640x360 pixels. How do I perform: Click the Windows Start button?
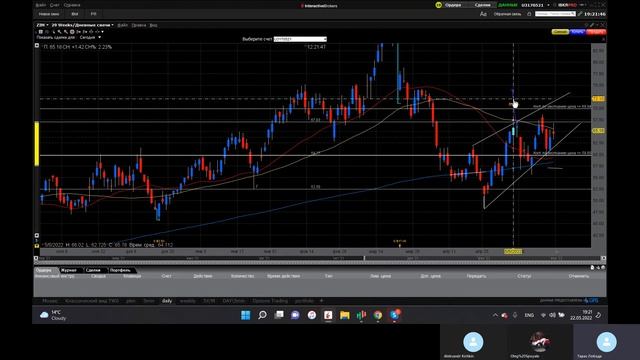[246, 315]
